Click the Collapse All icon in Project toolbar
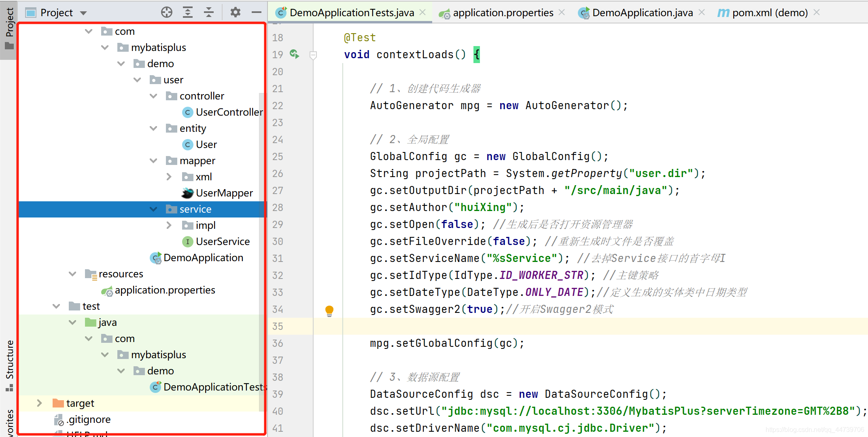Image resolution: width=868 pixels, height=437 pixels. tap(209, 13)
